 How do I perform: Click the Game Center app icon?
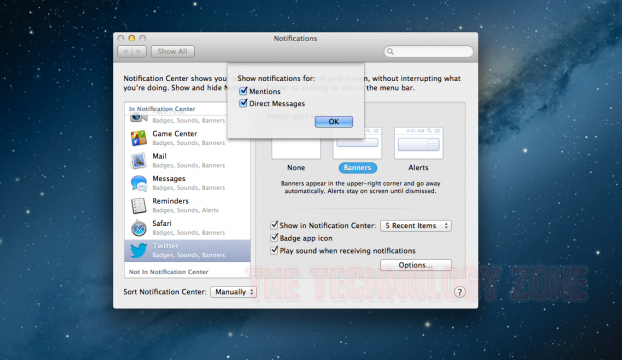click(x=138, y=138)
